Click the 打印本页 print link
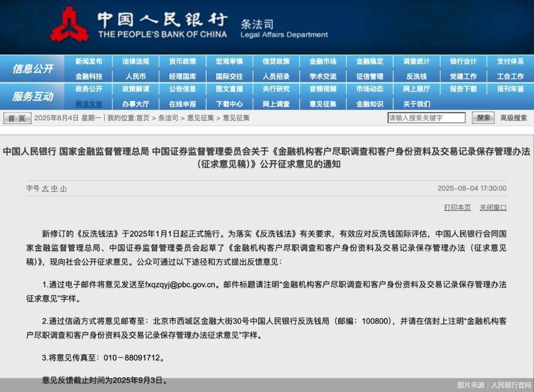This screenshot has width=534, height=392. point(457,207)
